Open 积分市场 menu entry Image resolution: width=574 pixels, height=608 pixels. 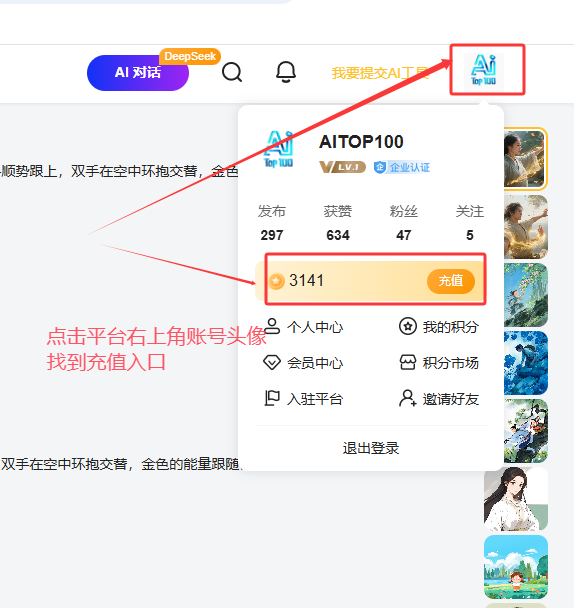click(439, 363)
